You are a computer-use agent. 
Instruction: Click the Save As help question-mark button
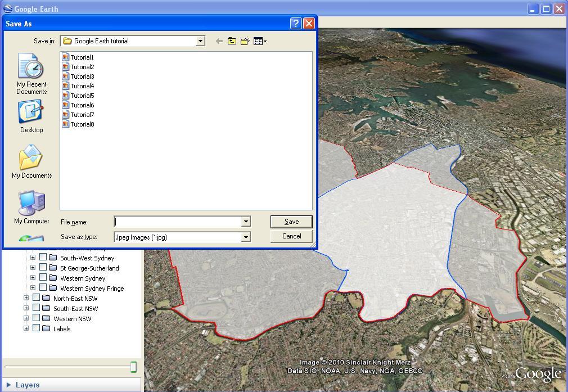pyautogui.click(x=296, y=24)
